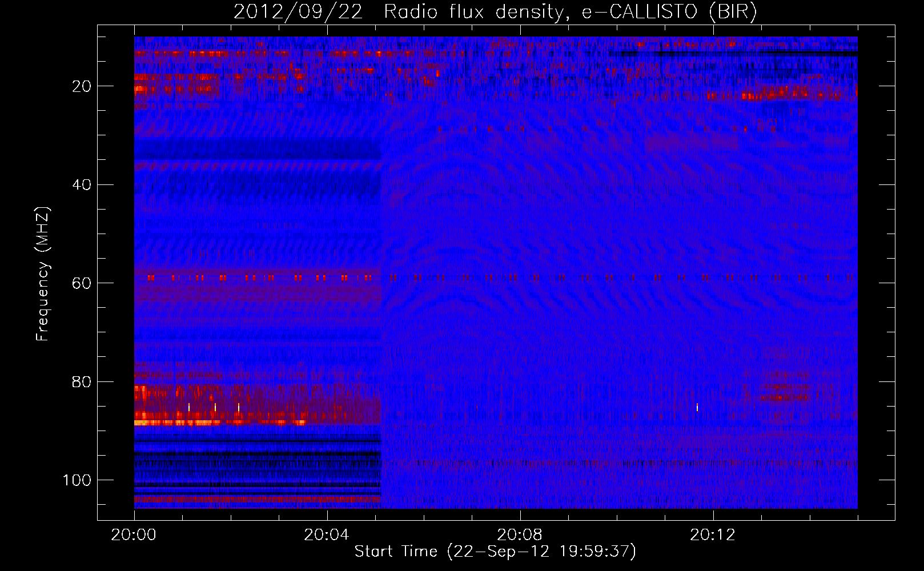Screen dimensions: 924x571
Task: Click the '20' frequency tick label
Action: click(82, 86)
